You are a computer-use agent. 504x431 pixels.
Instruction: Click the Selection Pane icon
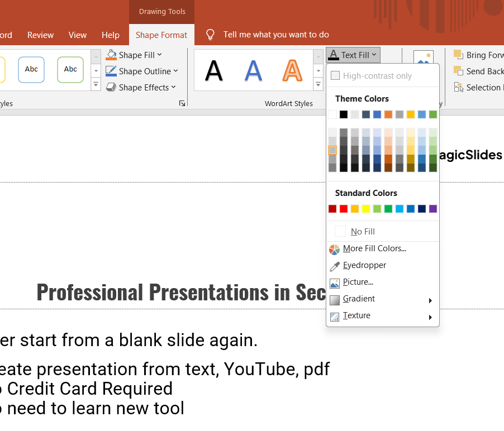pyautogui.click(x=459, y=87)
